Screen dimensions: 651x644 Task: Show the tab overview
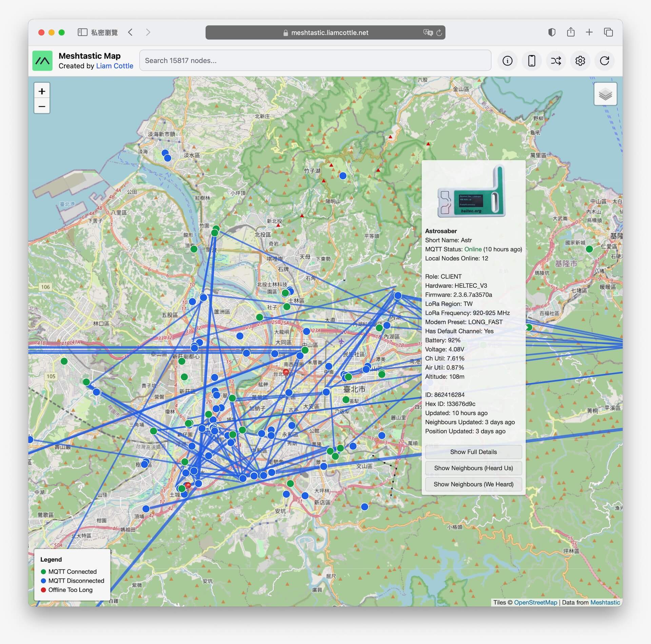[x=608, y=32]
